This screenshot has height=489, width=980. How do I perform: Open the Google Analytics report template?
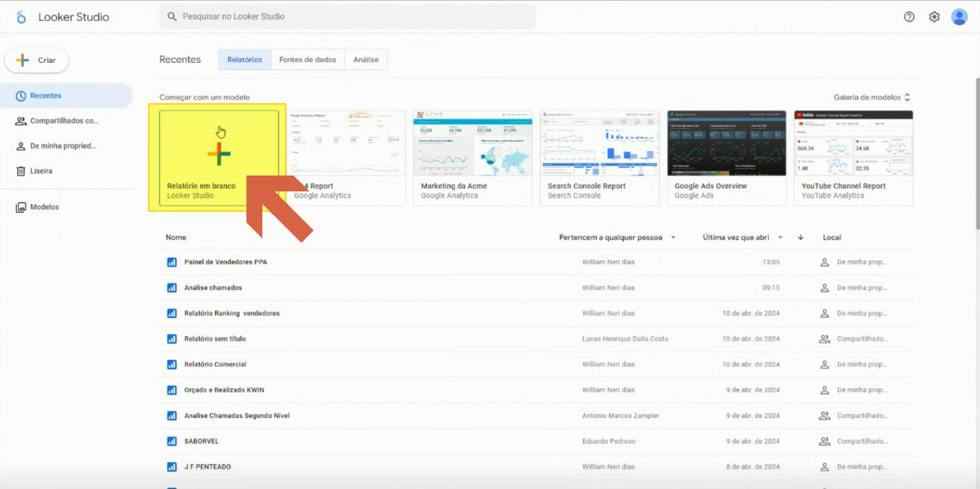(x=346, y=158)
